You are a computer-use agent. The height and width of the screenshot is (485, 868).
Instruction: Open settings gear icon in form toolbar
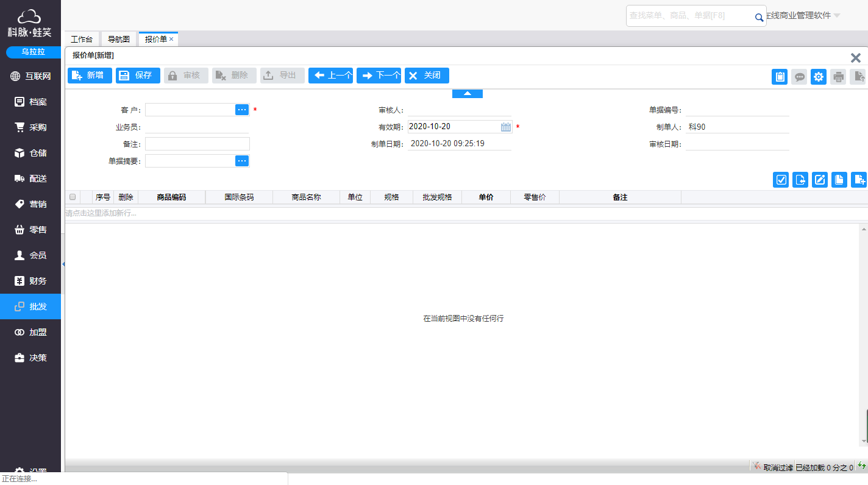[x=819, y=77]
